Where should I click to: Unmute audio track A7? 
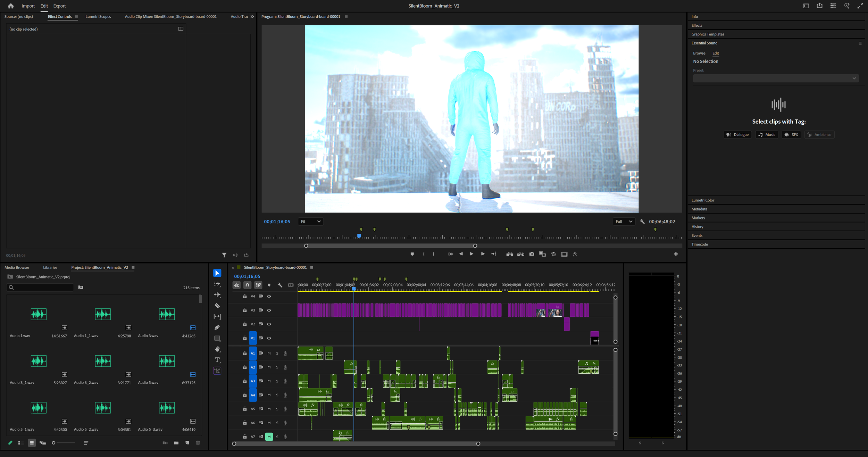click(269, 437)
